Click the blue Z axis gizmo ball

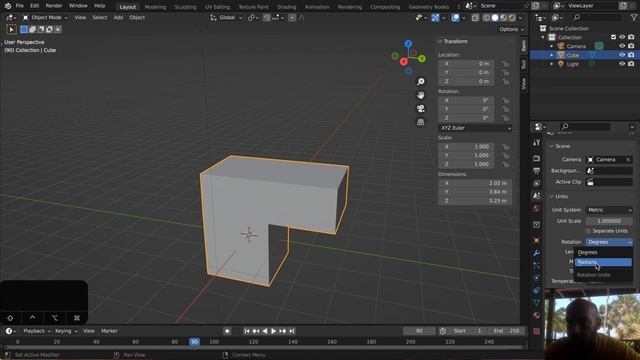click(x=408, y=43)
